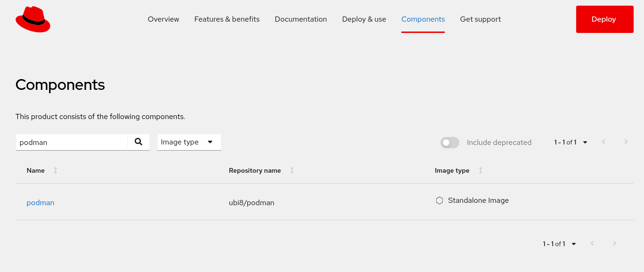
Task: Open the Features & benefits tab
Action: coord(227,19)
